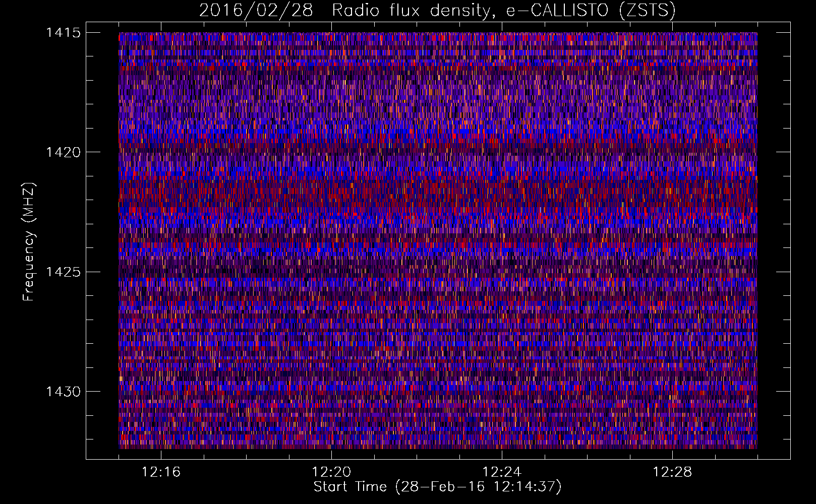Click the 'Frequency (MHZ)' axis label
This screenshot has height=504, width=816.
29,242
